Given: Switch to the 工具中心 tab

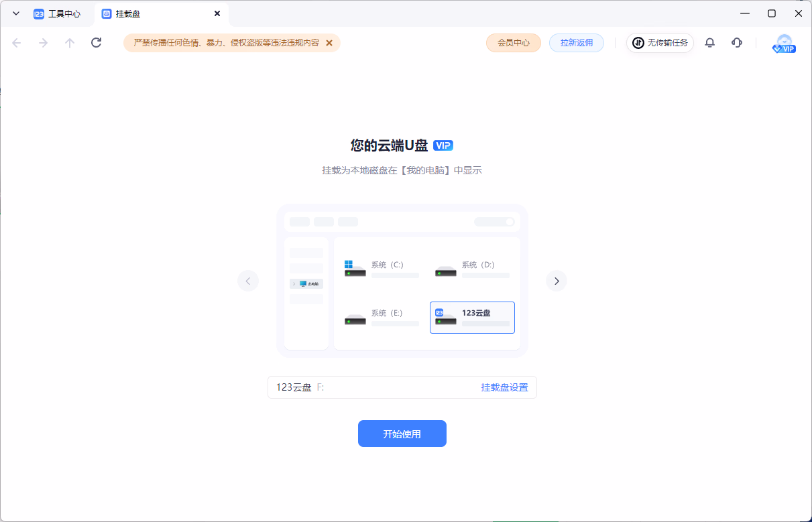Looking at the screenshot, I should [58, 14].
